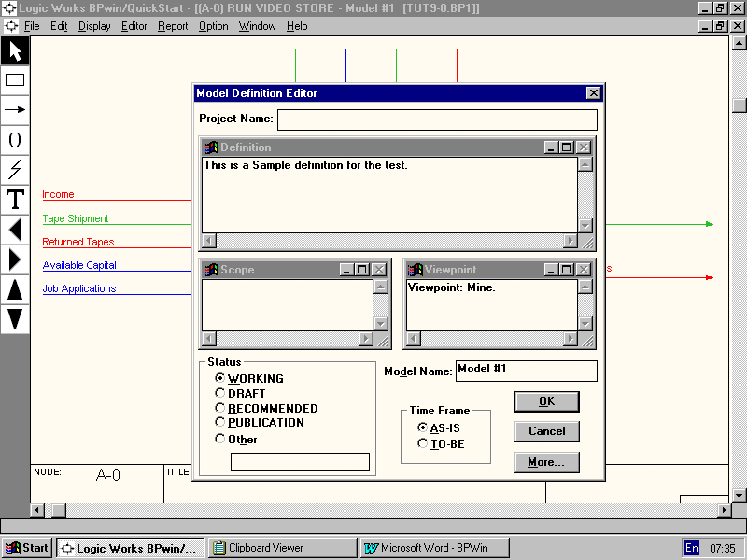
Task: Click the Viewpoint pane Windows flag icon
Action: [415, 270]
